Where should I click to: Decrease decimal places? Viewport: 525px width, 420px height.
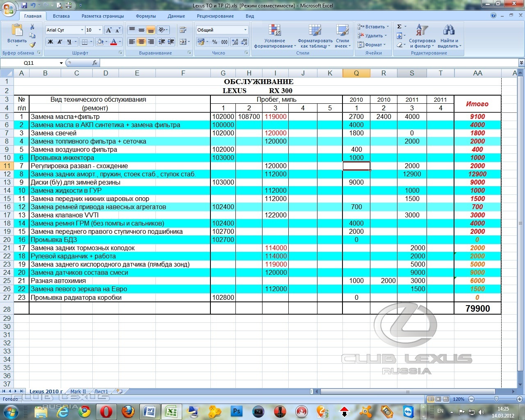pyautogui.click(x=244, y=42)
